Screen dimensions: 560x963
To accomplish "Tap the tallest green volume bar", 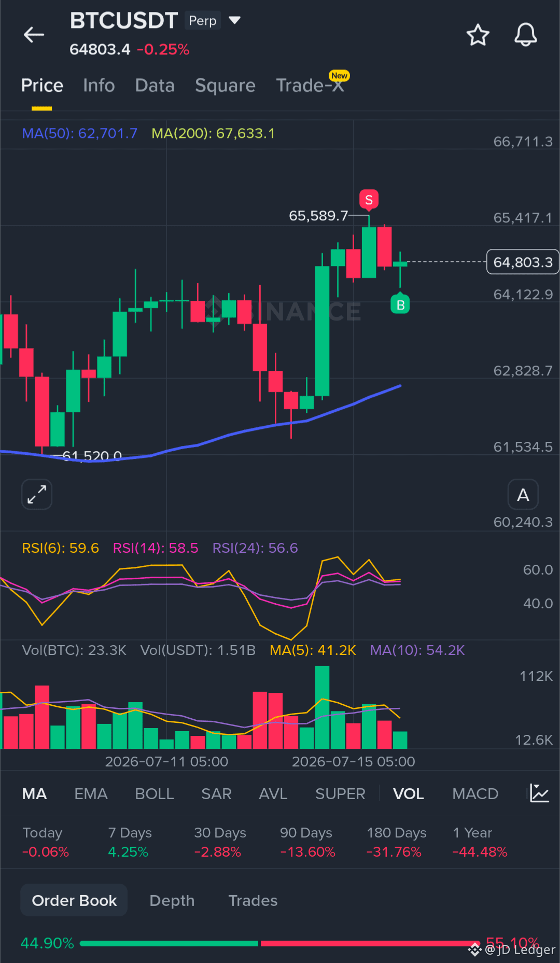I will [x=322, y=707].
